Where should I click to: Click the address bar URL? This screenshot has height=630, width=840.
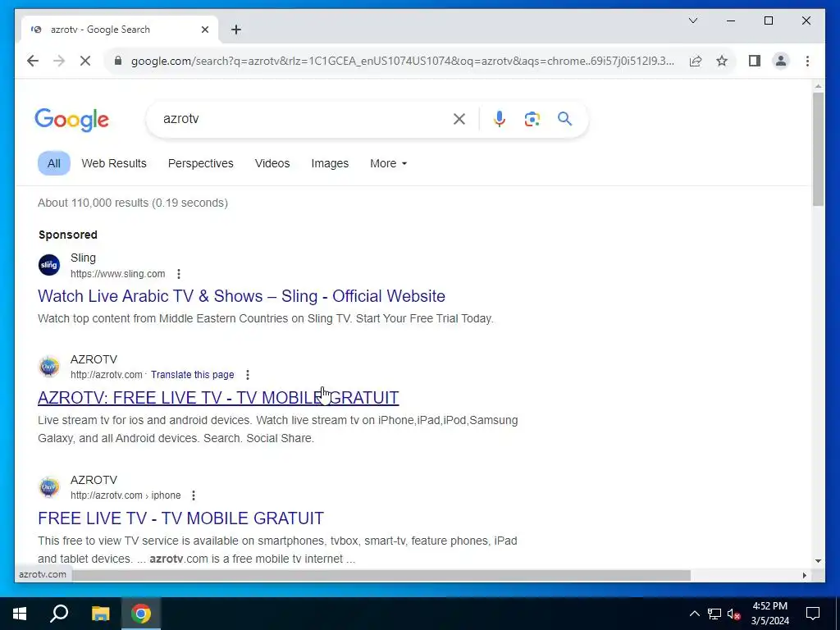point(402,61)
